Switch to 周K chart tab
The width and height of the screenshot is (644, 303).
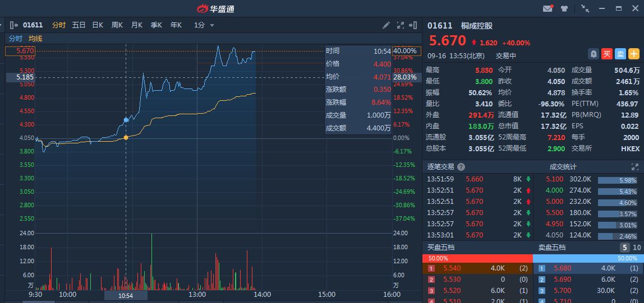point(117,25)
